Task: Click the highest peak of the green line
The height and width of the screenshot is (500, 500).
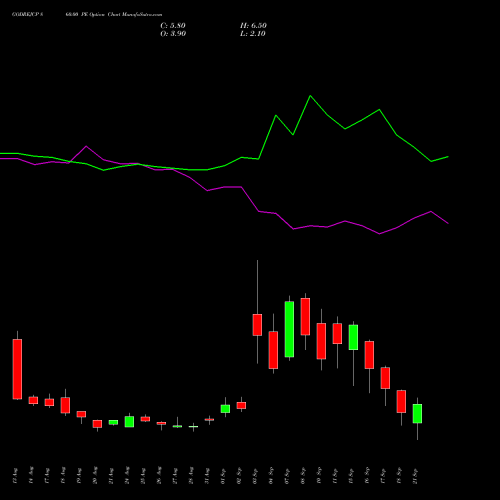Action: [x=310, y=96]
